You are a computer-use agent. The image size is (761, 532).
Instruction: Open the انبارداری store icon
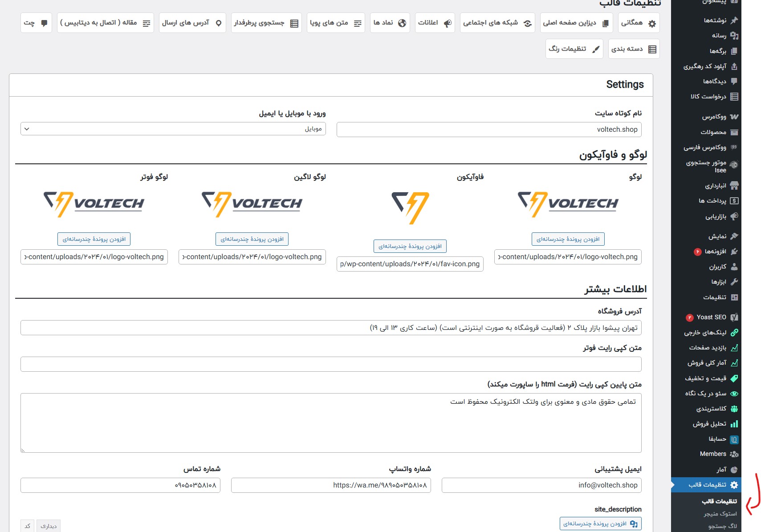pos(734,185)
